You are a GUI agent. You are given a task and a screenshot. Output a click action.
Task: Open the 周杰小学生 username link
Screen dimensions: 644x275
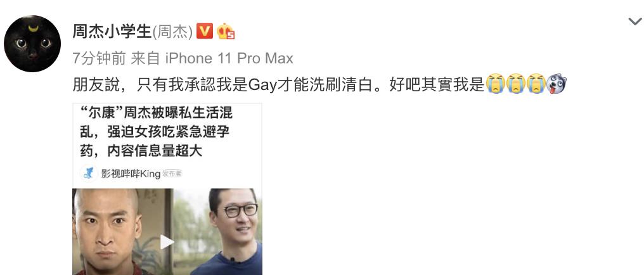pyautogui.click(x=112, y=31)
